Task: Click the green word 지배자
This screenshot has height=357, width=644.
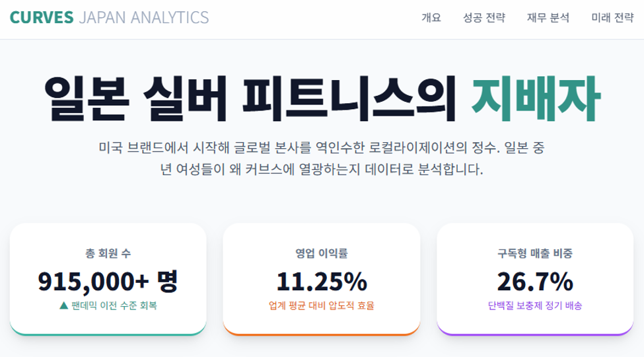Action: click(x=536, y=99)
